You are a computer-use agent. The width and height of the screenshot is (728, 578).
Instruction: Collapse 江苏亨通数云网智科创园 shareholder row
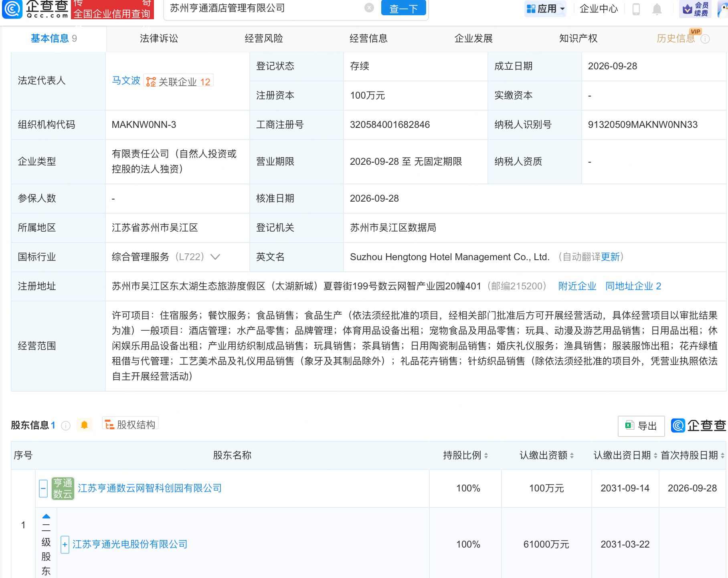pyautogui.click(x=43, y=488)
